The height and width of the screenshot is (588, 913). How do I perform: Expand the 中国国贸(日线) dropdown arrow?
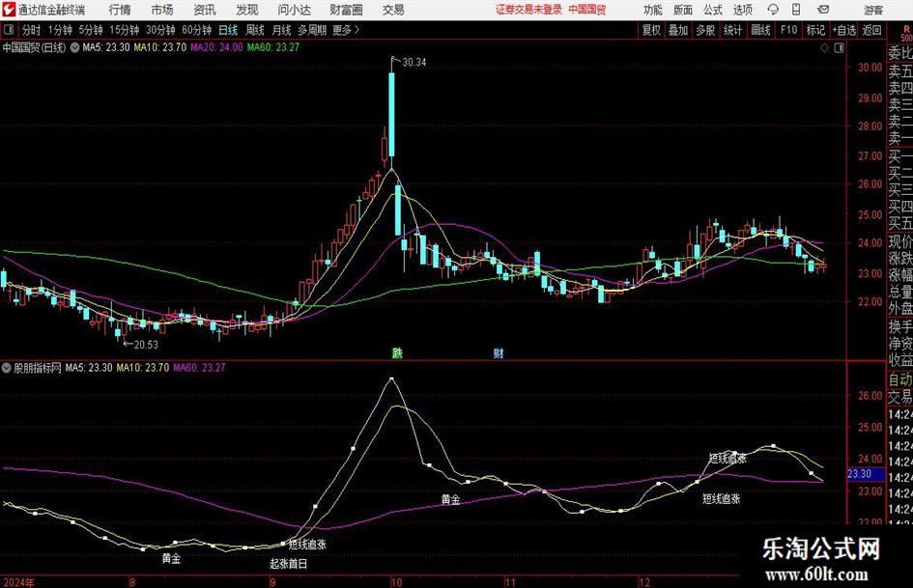click(74, 47)
